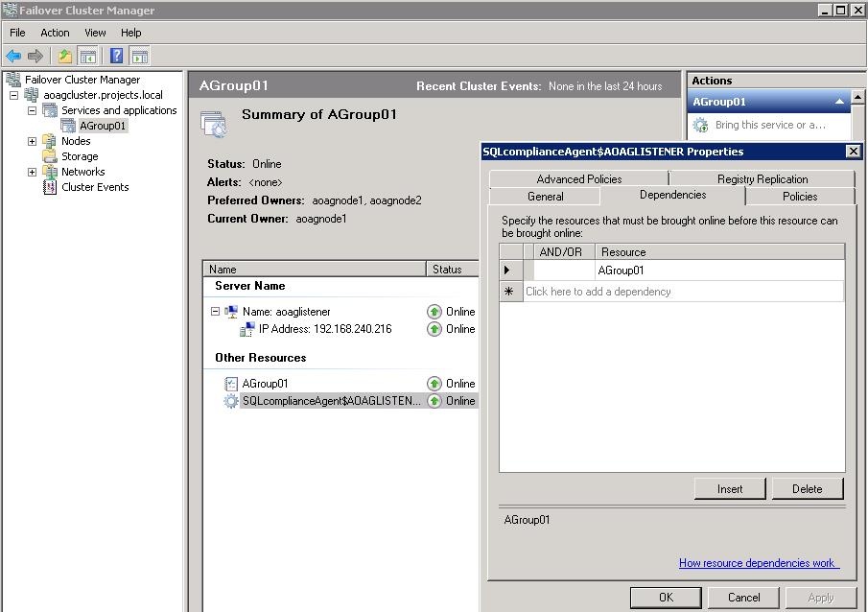Expand the Nodes tree item
Viewport: 868px width, 612px height.
pos(32,141)
